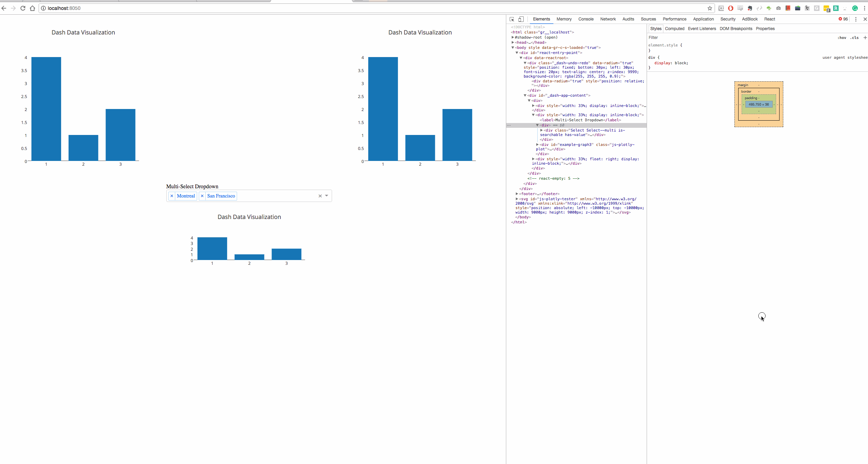Click the teal R extension icon
This screenshot has width=868, height=464.
836,8
